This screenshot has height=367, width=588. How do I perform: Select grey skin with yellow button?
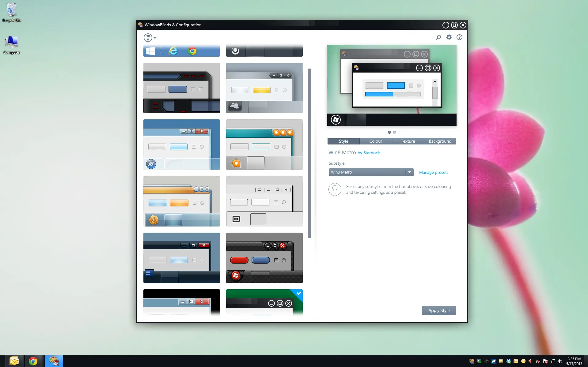click(264, 88)
